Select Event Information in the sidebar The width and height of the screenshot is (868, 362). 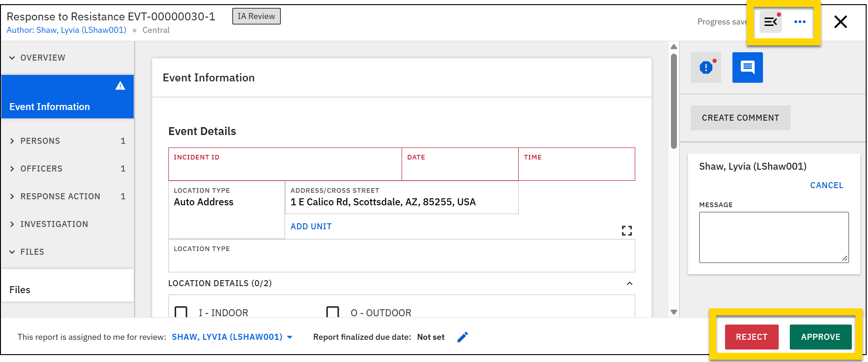pos(50,107)
